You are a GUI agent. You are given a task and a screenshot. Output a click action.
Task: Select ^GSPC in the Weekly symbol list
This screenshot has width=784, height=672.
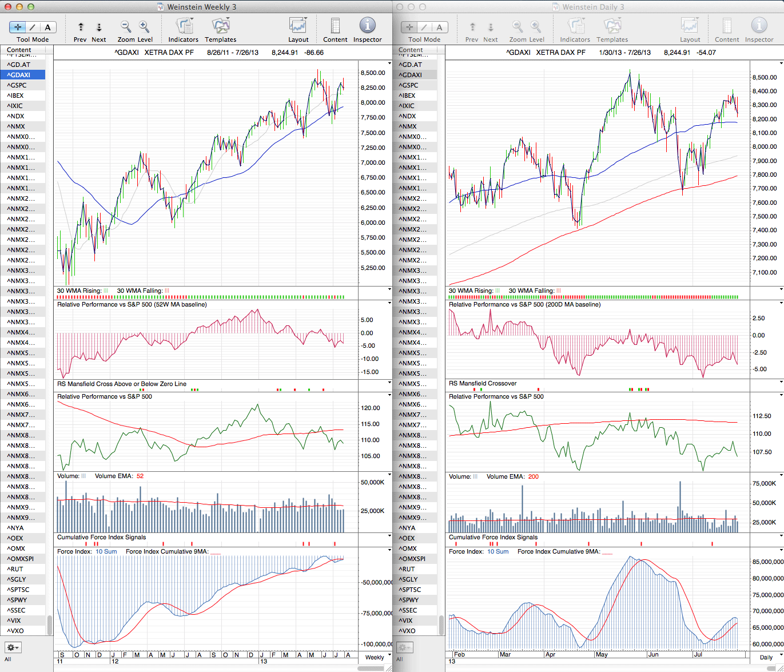(17, 85)
